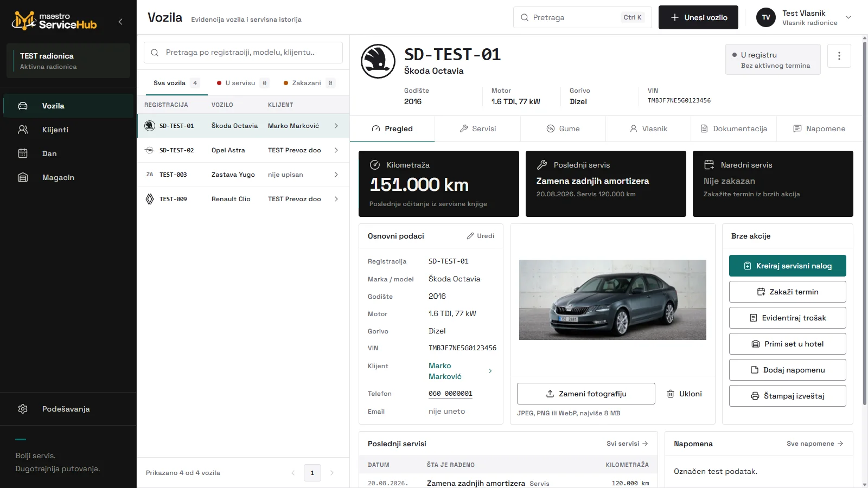Image resolution: width=868 pixels, height=488 pixels.
Task: Switch to Napomene tab
Action: (819, 129)
